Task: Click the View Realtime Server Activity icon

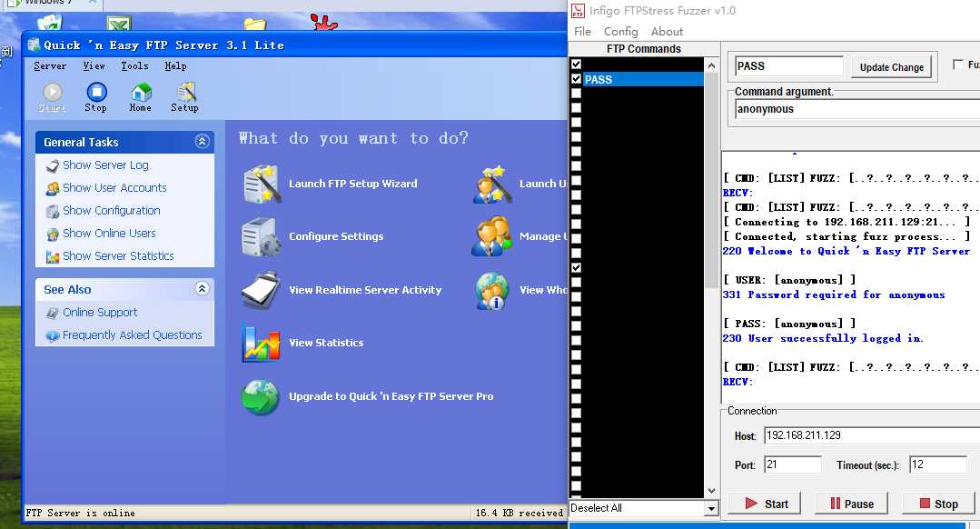Action: coord(262,290)
